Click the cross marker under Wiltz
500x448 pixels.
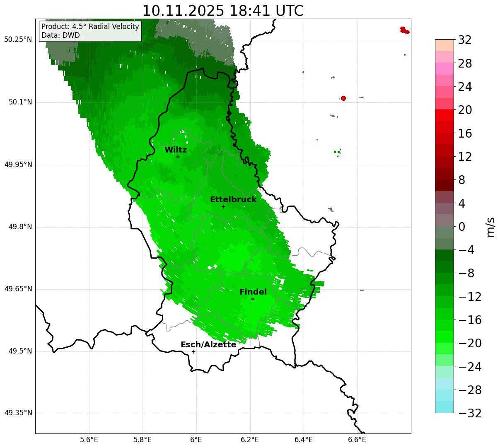pyautogui.click(x=178, y=157)
